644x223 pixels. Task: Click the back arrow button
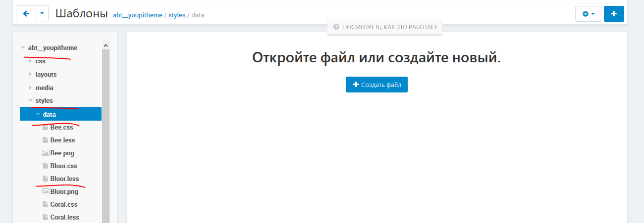26,14
